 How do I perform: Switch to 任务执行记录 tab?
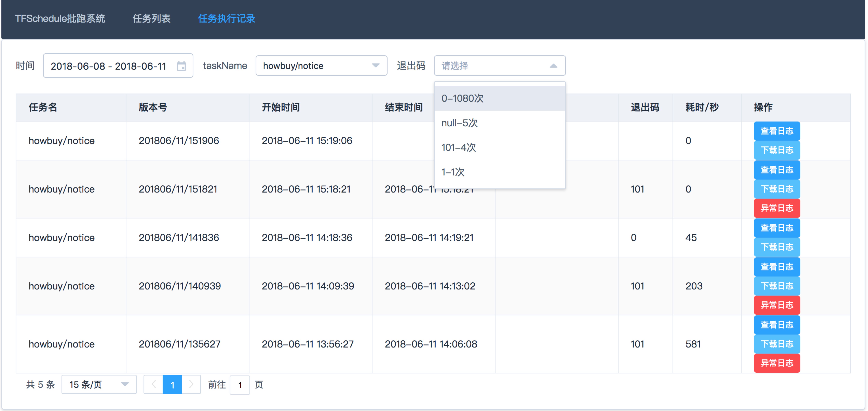(x=226, y=18)
